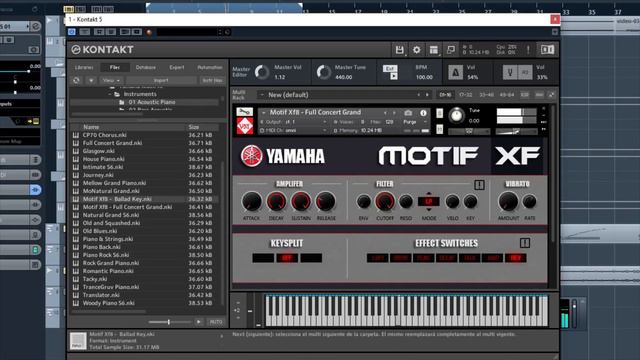Click the BPM value 100.00 field
The height and width of the screenshot is (360, 640).
[424, 77]
